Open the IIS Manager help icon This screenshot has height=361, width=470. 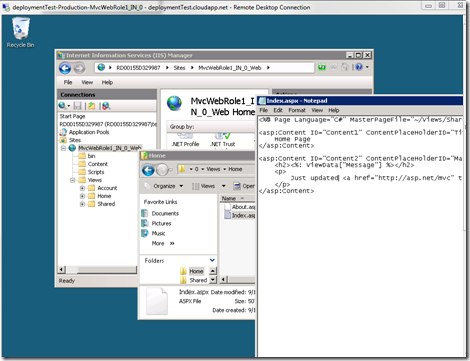click(x=359, y=67)
